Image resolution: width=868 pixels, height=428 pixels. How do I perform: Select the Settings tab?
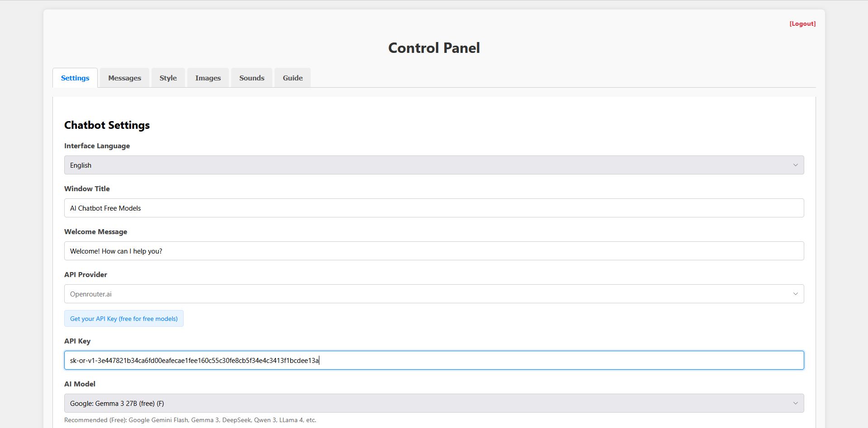pyautogui.click(x=75, y=78)
